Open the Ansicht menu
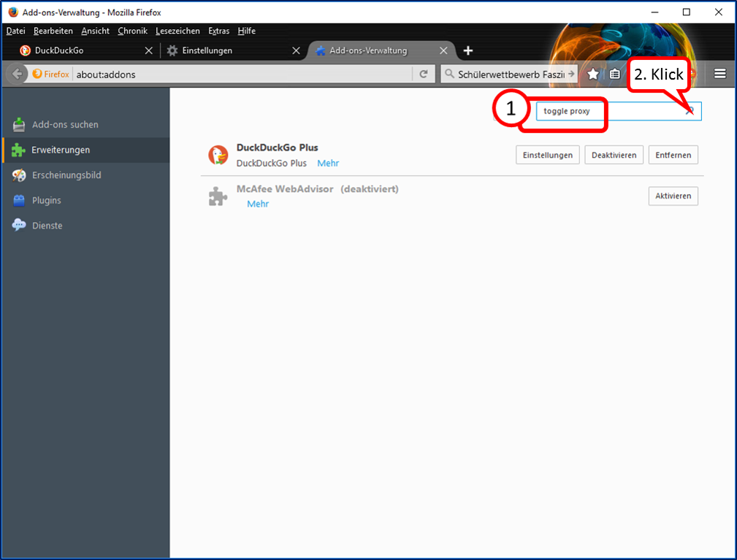Viewport: 737px width, 560px height. [96, 31]
